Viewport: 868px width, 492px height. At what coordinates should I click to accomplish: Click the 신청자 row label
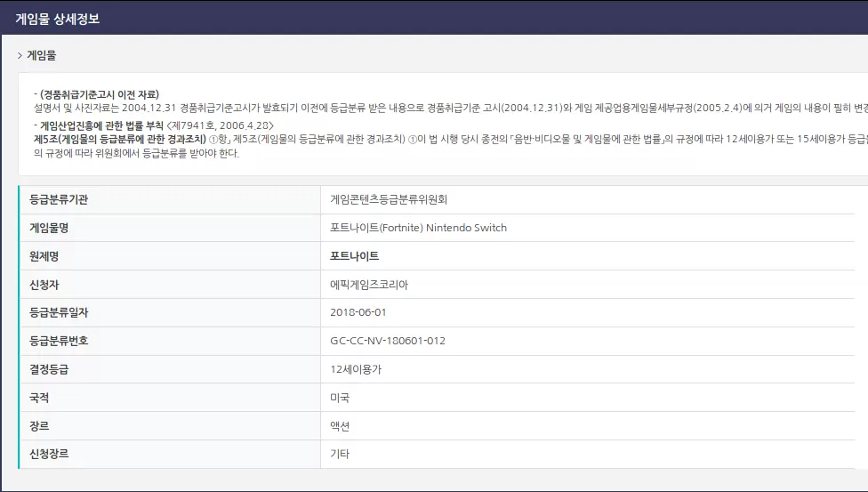pyautogui.click(x=44, y=285)
